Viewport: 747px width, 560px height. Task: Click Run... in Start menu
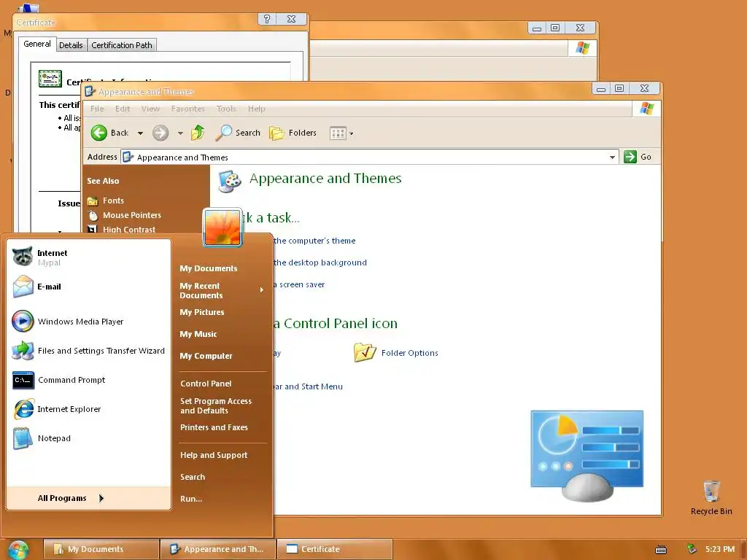[191, 499]
